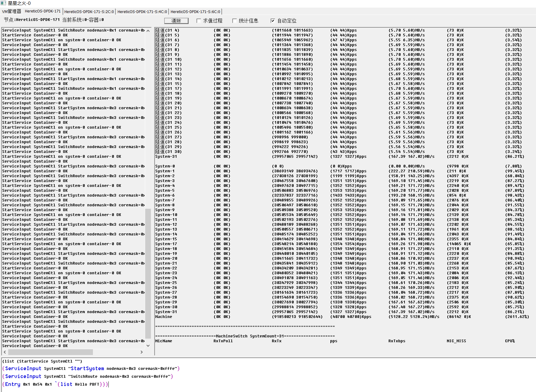536x392 pixels.
Task: Open the HereticOS-DPDK-171-S:2C:0 tab
Action: 89,12
